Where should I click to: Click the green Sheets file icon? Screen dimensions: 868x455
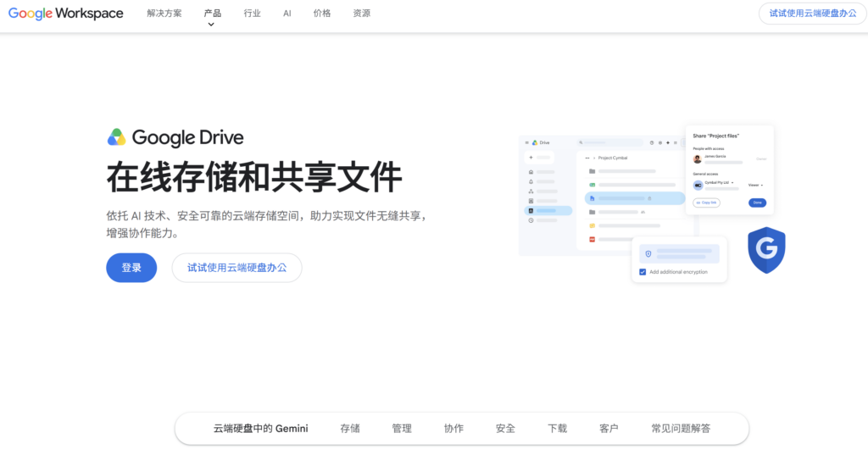click(x=593, y=185)
